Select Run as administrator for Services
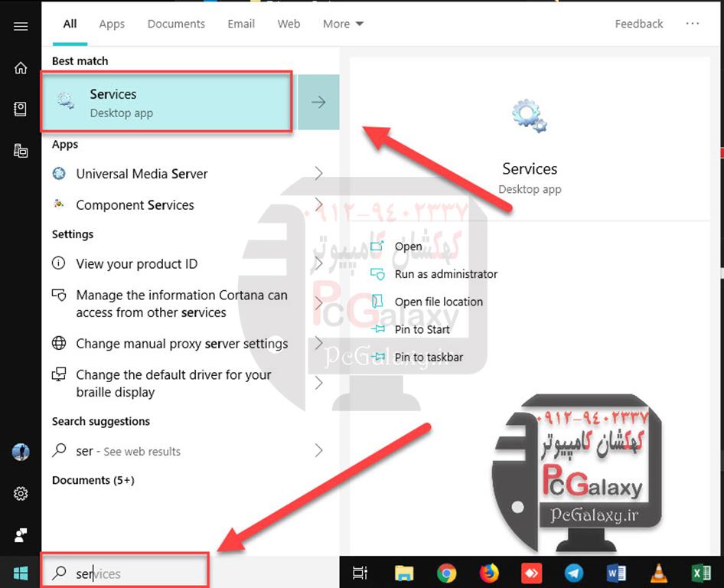Screen dimensions: 724x588 click(445, 274)
